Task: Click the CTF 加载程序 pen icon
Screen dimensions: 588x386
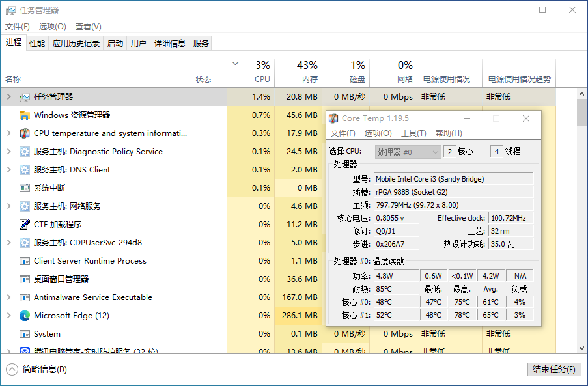Action: [x=25, y=225]
